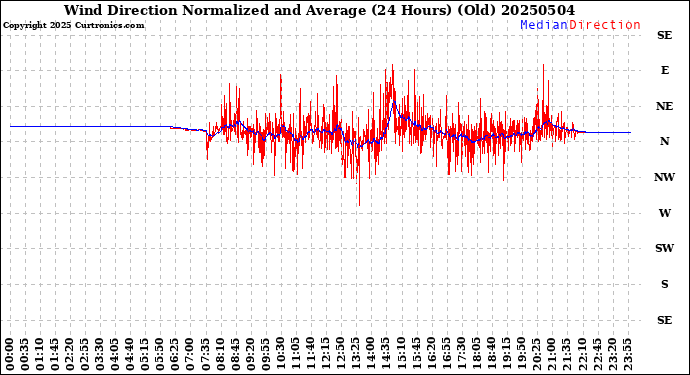Click the top SE axis label

coord(664,35)
